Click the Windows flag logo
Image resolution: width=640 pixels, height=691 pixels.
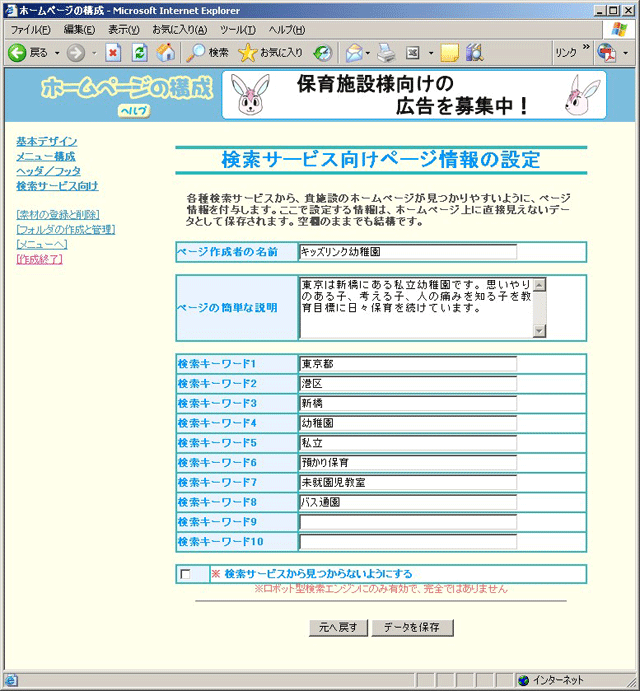click(x=619, y=29)
